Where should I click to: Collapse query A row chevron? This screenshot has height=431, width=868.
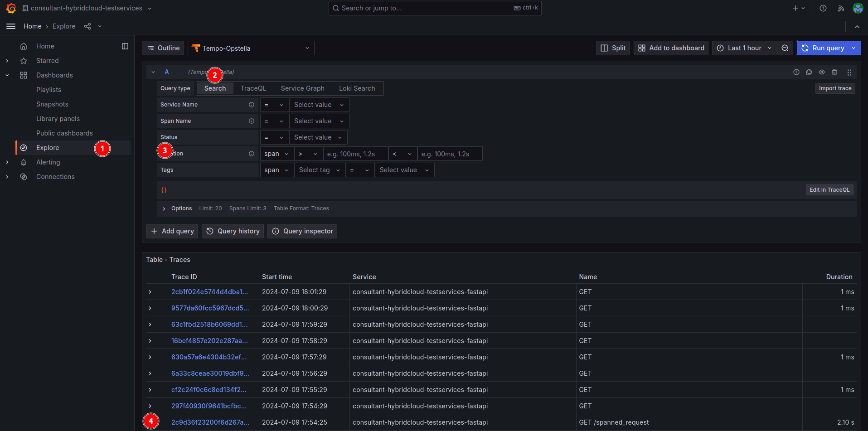153,72
